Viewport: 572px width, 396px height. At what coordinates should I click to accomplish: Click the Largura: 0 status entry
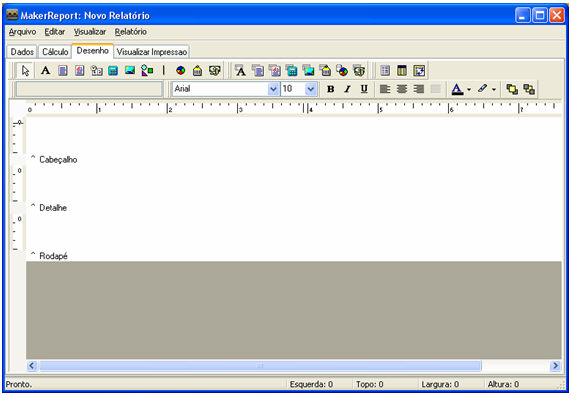440,384
